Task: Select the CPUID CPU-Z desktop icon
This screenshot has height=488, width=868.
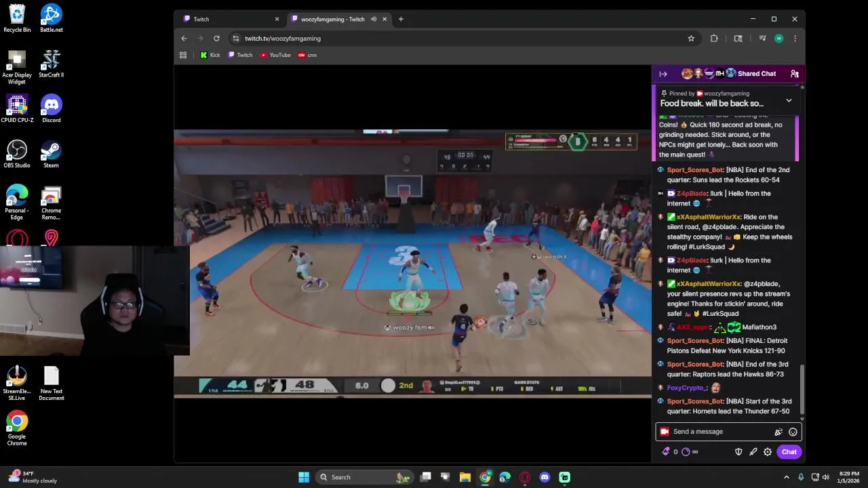Action: [17, 108]
